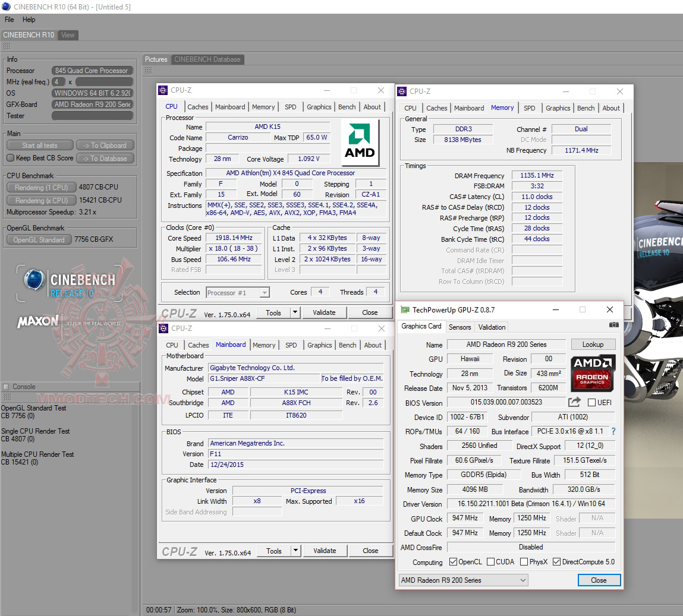The width and height of the screenshot is (683, 616).
Task: Toggle the UEFI checkbox
Action: point(591,402)
